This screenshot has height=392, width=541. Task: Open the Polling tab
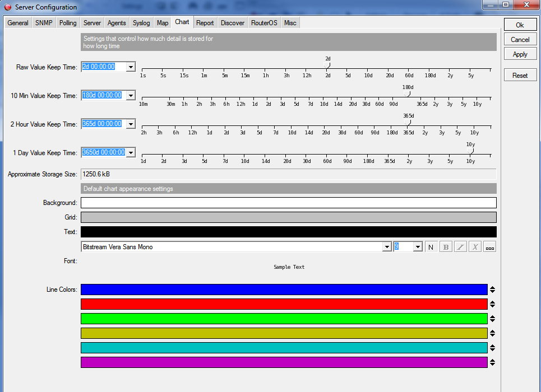[68, 23]
